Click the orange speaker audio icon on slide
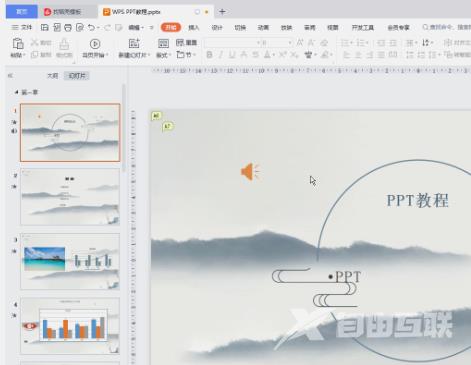Viewport: 471px width, 365px height. coord(250,172)
